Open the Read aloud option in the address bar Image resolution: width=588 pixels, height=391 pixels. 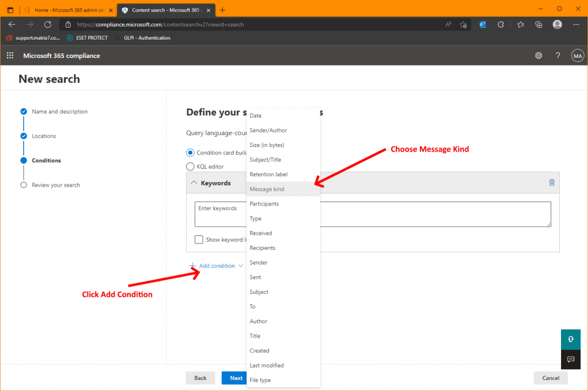click(x=448, y=25)
